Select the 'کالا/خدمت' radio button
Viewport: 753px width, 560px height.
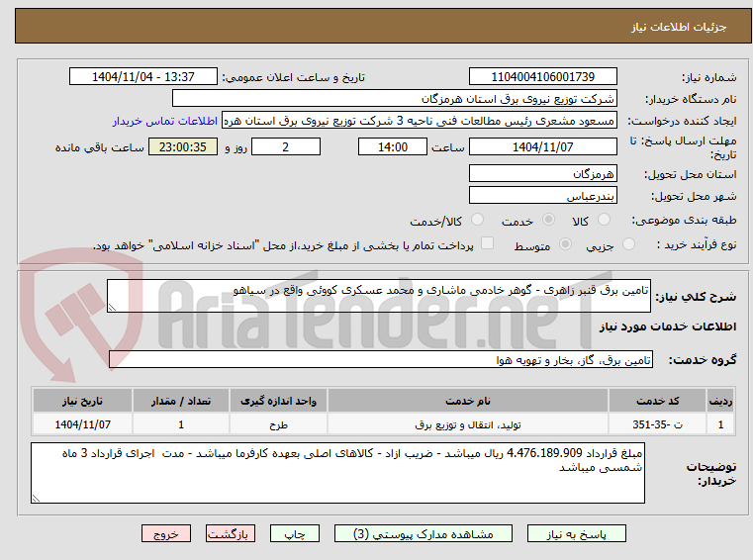coord(477,220)
